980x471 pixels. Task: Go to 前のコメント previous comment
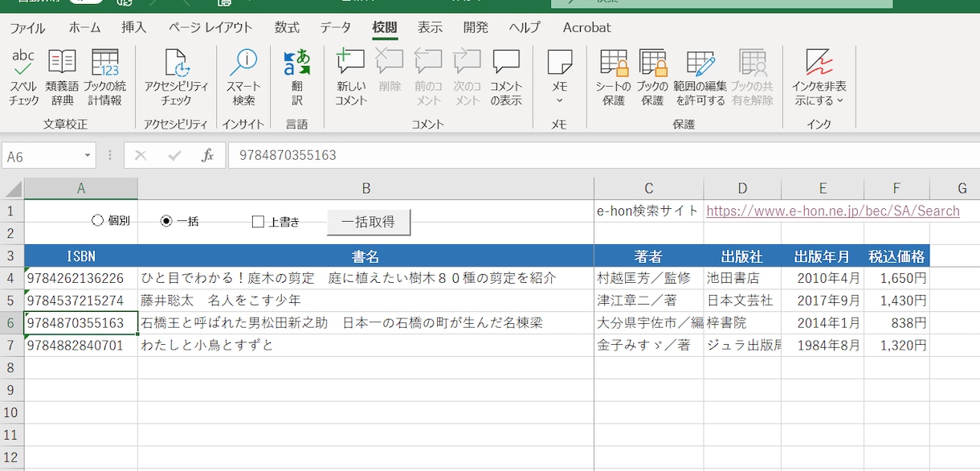click(428, 77)
